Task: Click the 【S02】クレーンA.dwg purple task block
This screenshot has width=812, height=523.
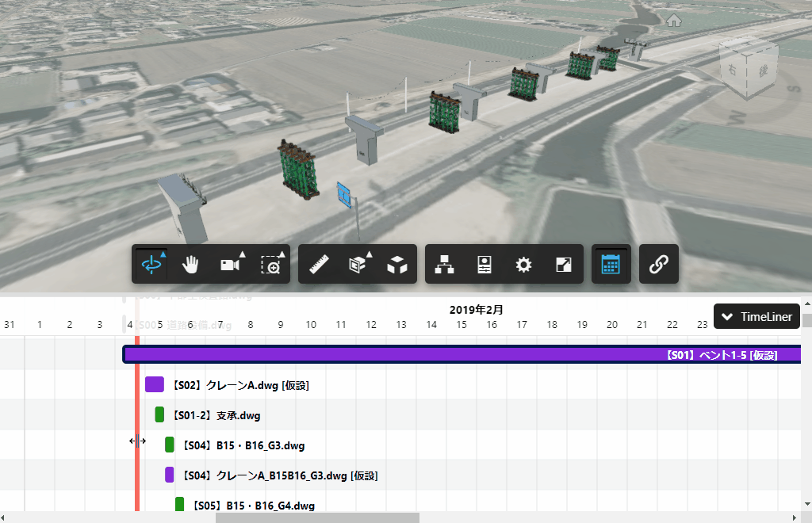Action: coord(155,385)
